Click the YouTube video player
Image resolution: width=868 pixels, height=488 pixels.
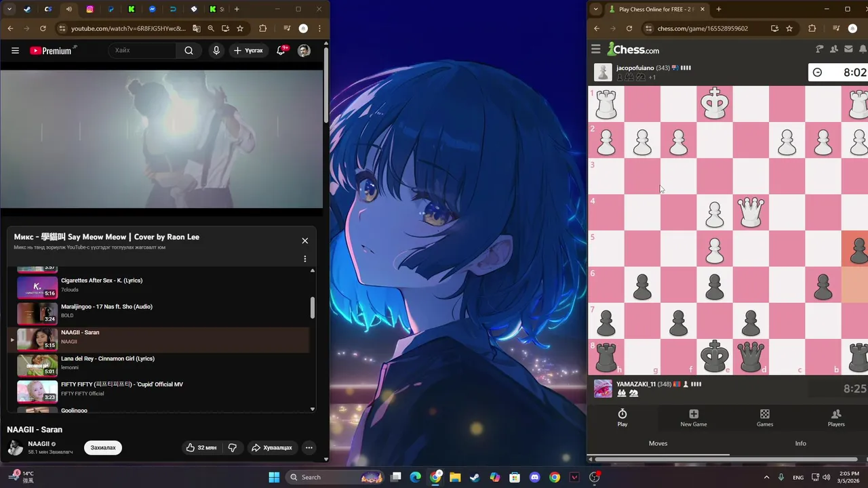[x=161, y=138]
